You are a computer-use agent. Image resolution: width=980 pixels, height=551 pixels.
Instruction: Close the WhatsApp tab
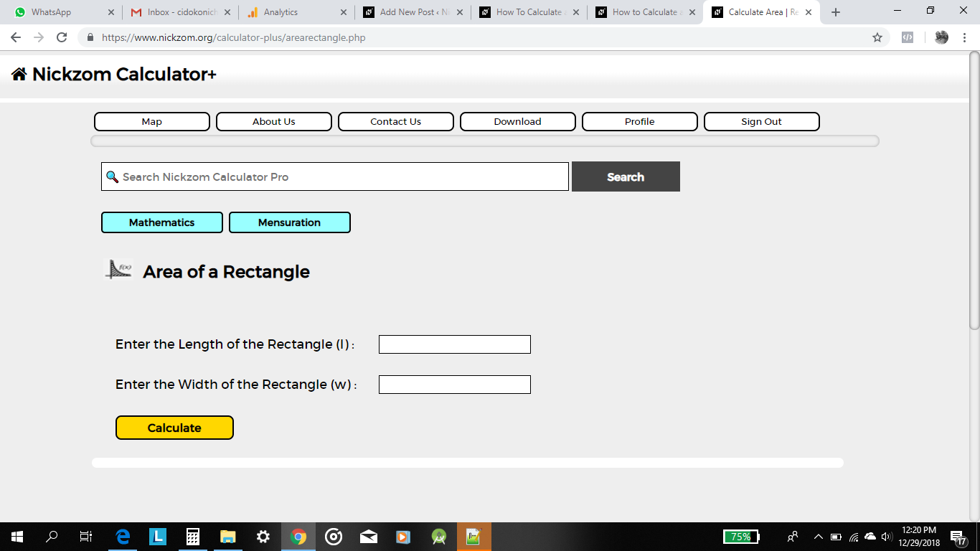tap(110, 12)
